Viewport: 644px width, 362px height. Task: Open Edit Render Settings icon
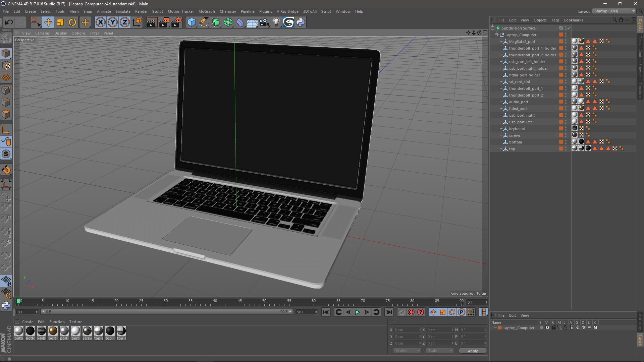[176, 22]
